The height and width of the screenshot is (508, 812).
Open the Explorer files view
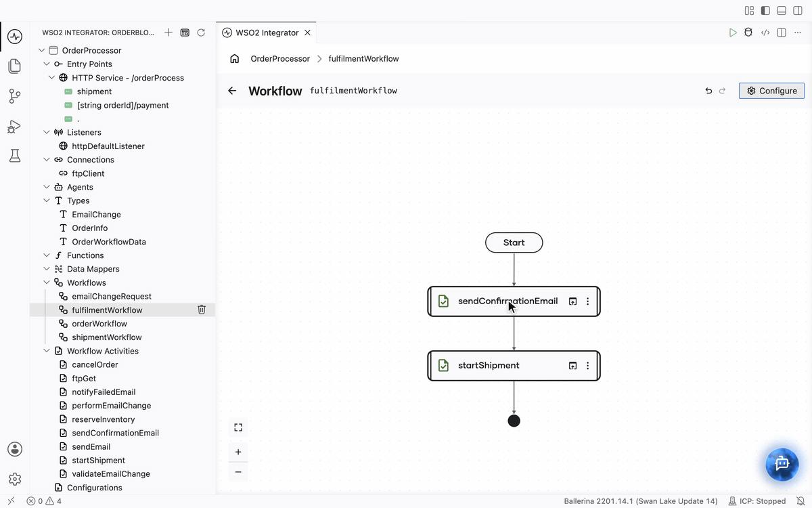tap(15, 66)
